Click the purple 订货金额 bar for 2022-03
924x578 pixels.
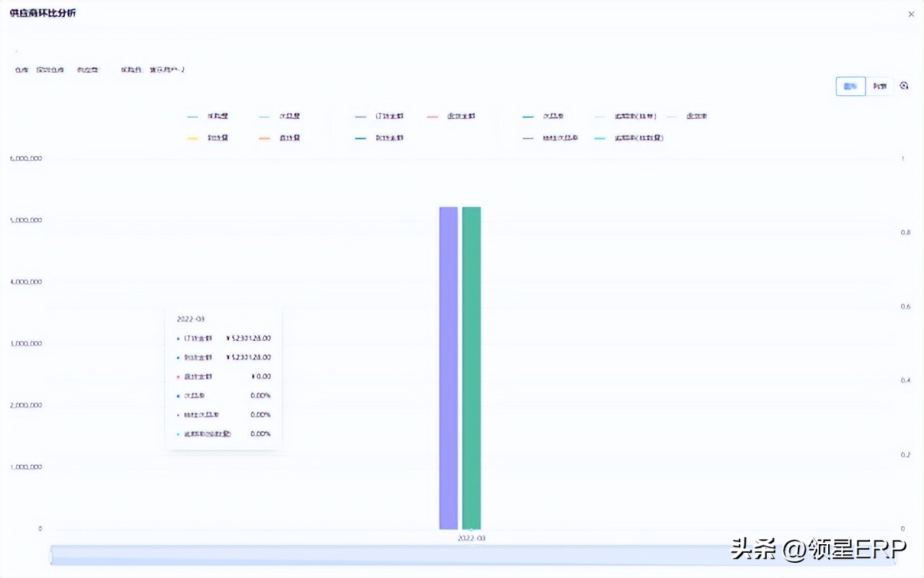point(448,368)
